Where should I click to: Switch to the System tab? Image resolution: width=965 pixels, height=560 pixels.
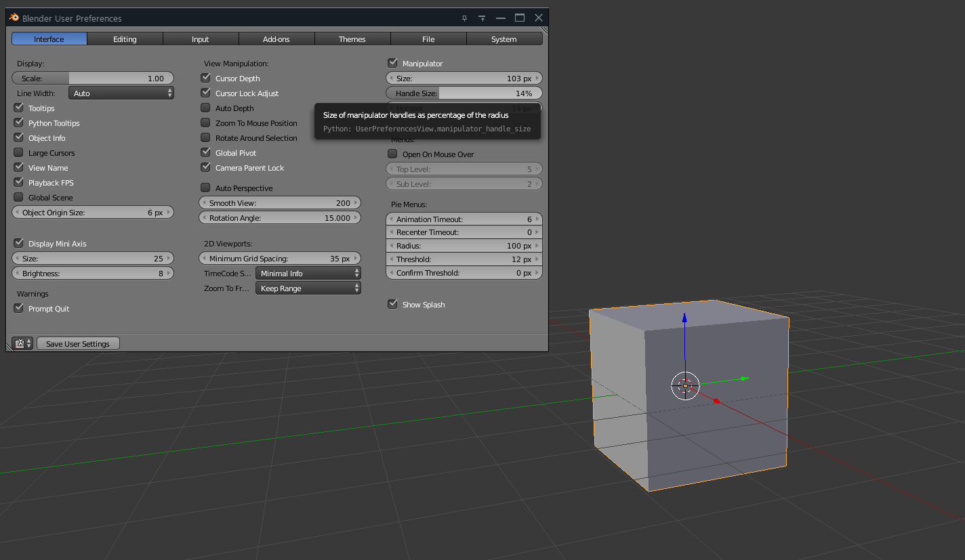click(x=504, y=39)
